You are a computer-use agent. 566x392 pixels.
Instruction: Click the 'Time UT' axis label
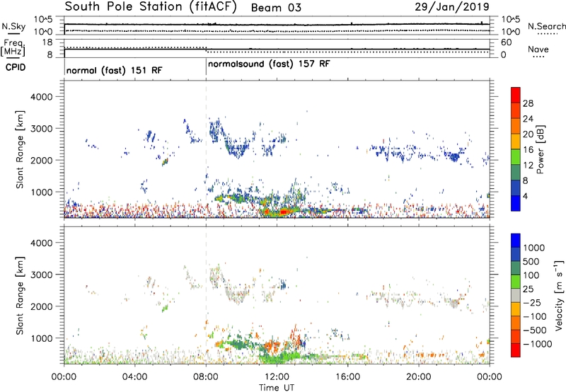tap(277, 388)
